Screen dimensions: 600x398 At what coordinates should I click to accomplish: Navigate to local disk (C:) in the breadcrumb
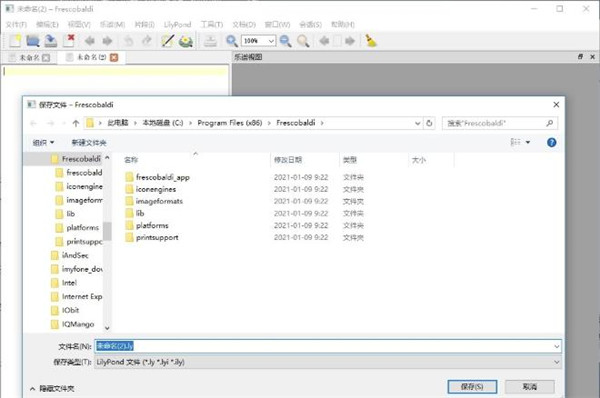[x=163, y=123]
